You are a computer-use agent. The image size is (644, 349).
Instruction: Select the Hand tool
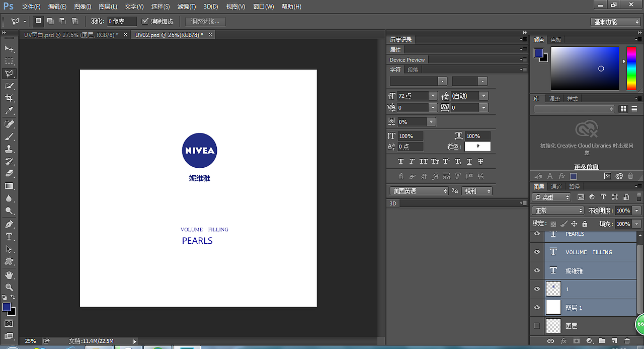9,274
